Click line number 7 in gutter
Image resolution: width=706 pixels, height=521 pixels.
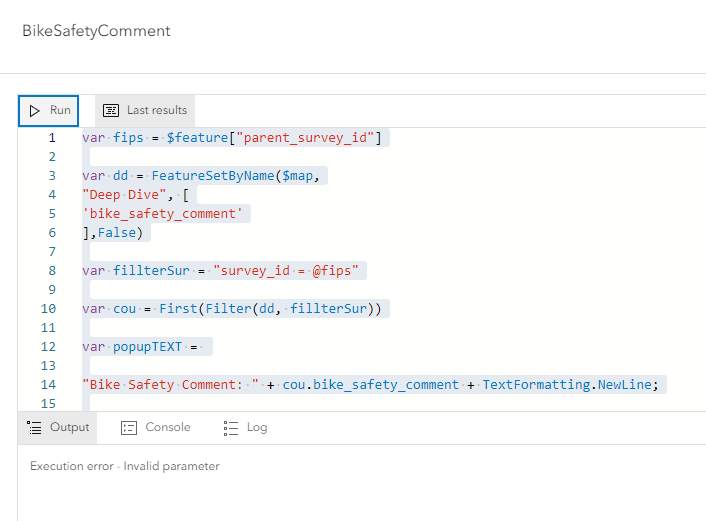coord(52,251)
